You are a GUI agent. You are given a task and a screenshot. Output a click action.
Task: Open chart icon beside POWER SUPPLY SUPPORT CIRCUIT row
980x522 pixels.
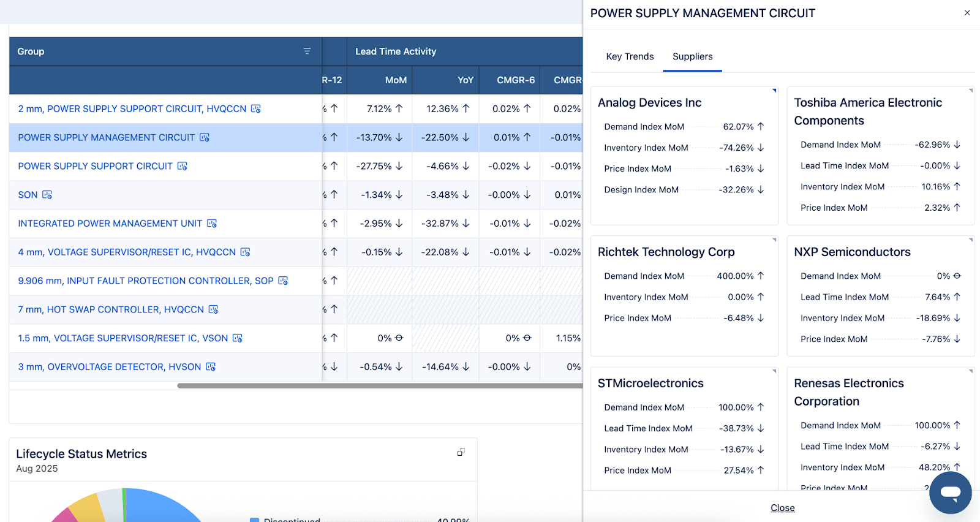click(183, 166)
